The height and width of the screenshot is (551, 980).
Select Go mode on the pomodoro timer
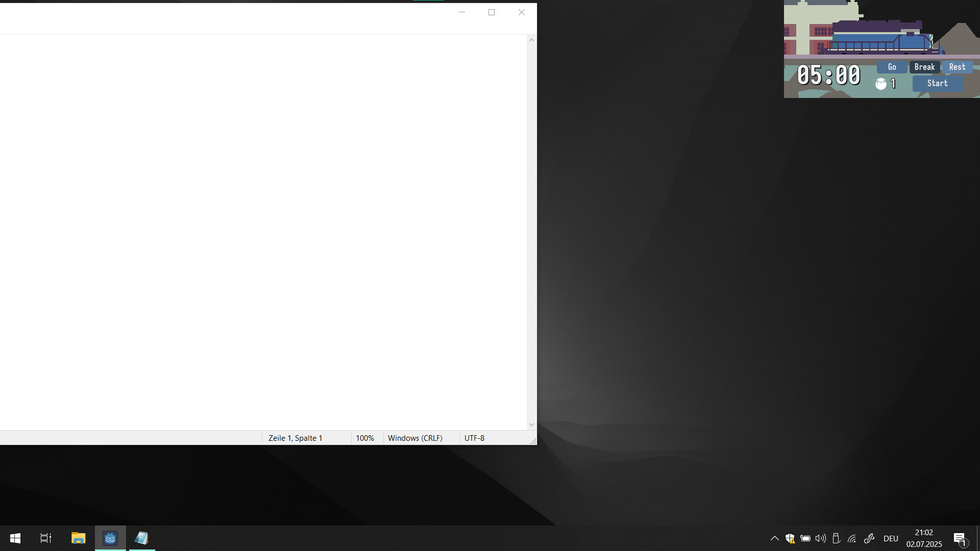(x=892, y=67)
